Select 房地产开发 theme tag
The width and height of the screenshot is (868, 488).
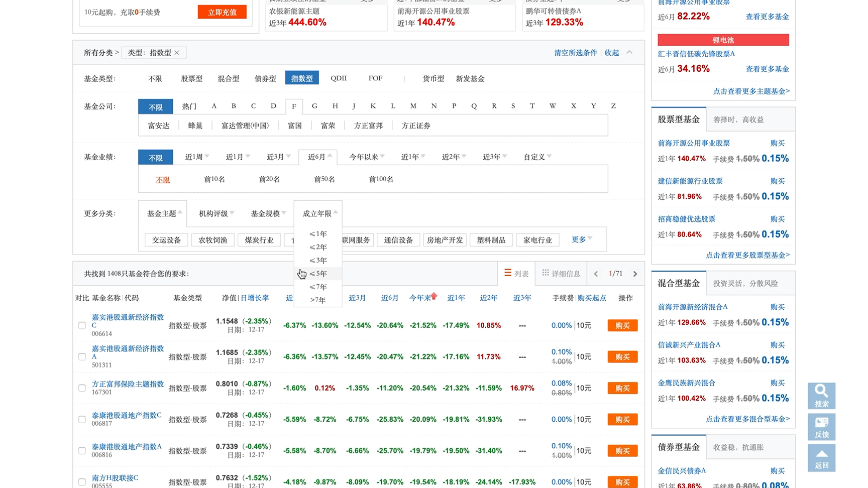(x=445, y=240)
